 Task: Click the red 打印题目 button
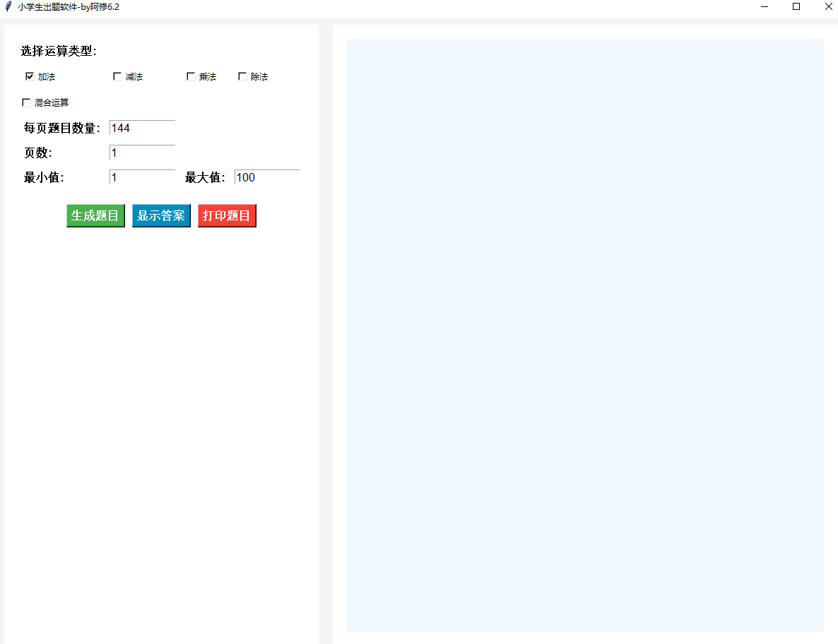tap(227, 216)
